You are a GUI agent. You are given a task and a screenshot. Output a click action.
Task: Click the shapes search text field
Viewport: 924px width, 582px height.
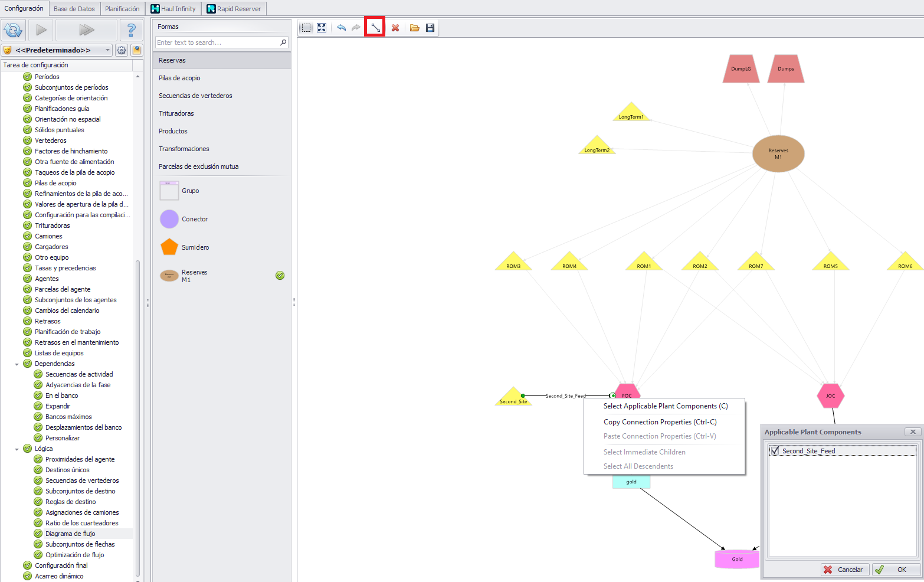point(217,42)
